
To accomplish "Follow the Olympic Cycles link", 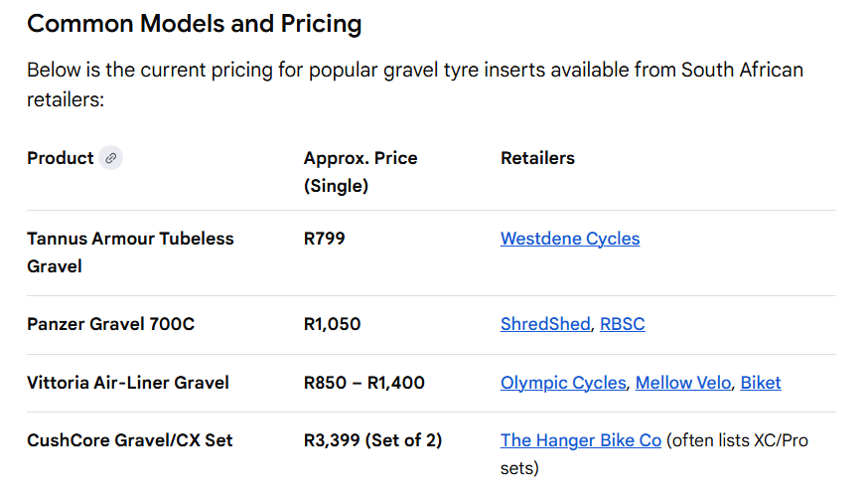I will pyautogui.click(x=563, y=383).
